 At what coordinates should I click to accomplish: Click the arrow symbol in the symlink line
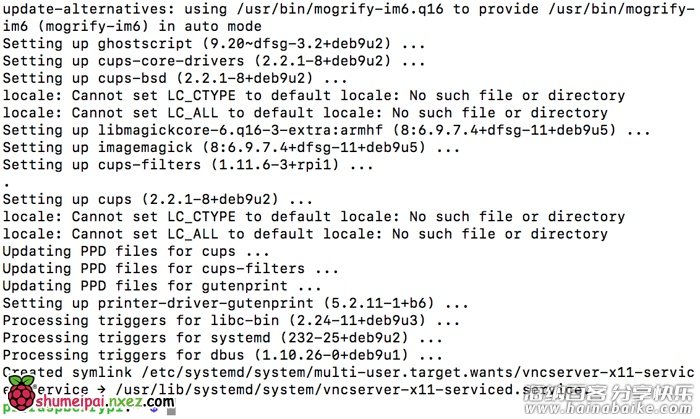[102, 390]
